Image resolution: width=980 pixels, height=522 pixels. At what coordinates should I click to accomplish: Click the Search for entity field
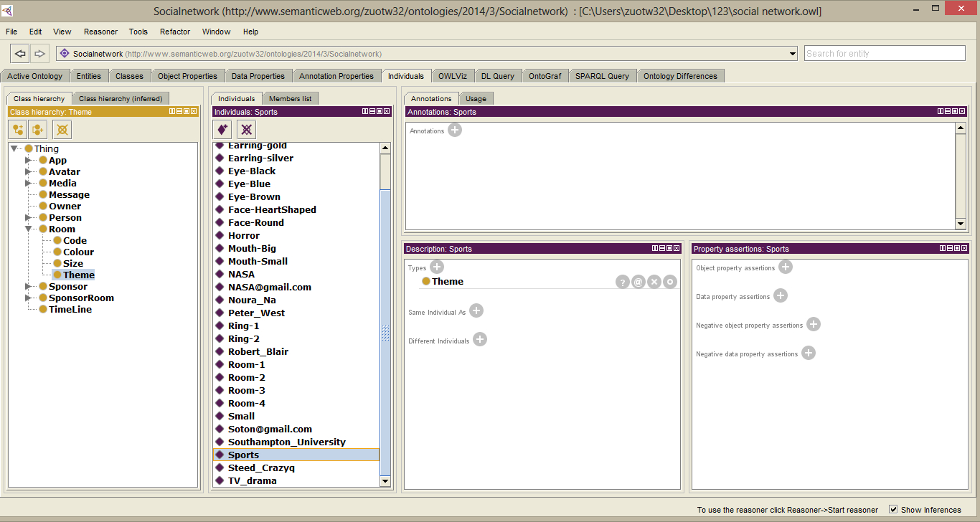884,53
